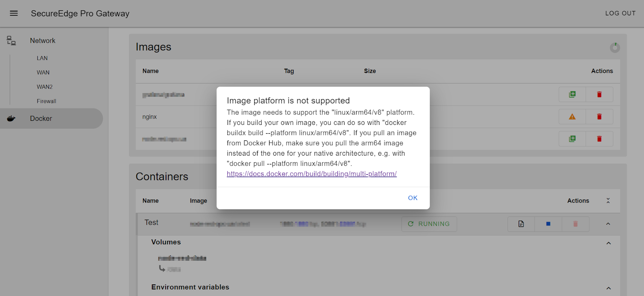Collapse all containers via Actions header icon
This screenshot has width=644, height=296.
click(608, 201)
